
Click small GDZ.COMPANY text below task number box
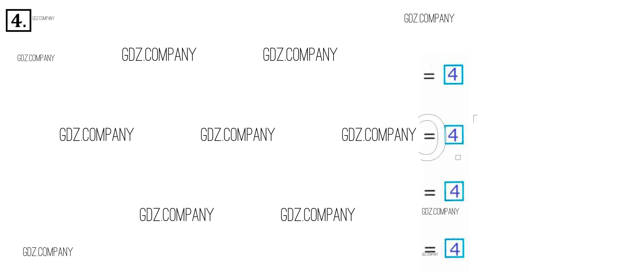coord(36,58)
